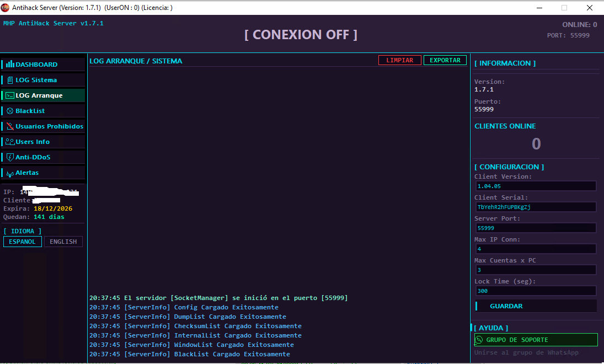Click the Lock Time (seg) field
The image size is (604, 364).
click(536, 291)
